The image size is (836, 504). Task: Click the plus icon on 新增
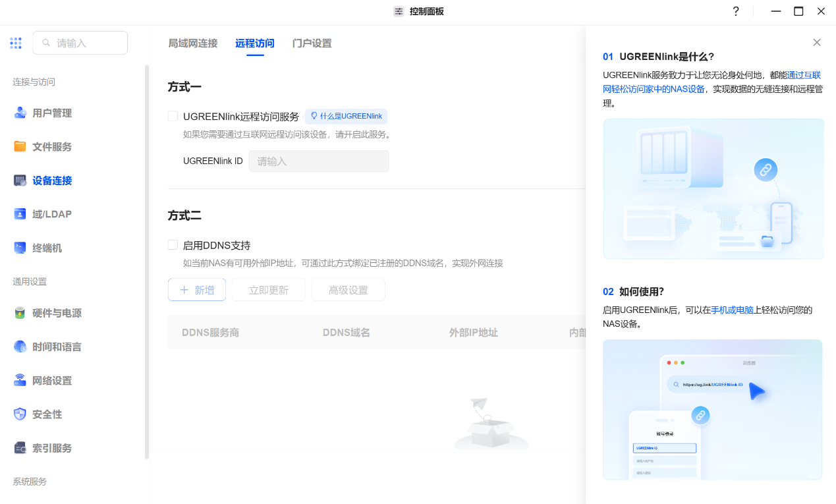[184, 290]
